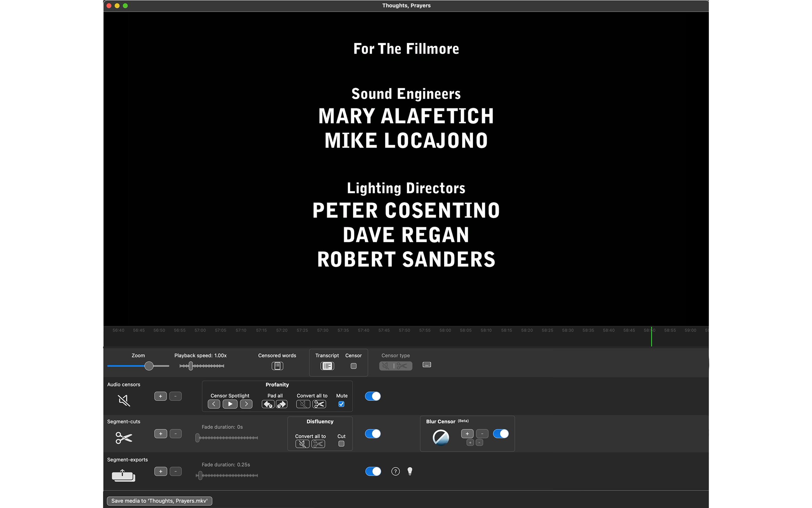Click Save media to 'Thoughts, Prayers.mkv'

[159, 501]
